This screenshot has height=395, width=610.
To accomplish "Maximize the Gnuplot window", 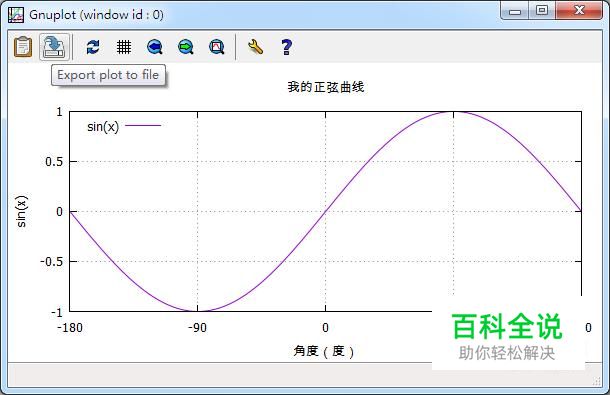I will [x=542, y=11].
